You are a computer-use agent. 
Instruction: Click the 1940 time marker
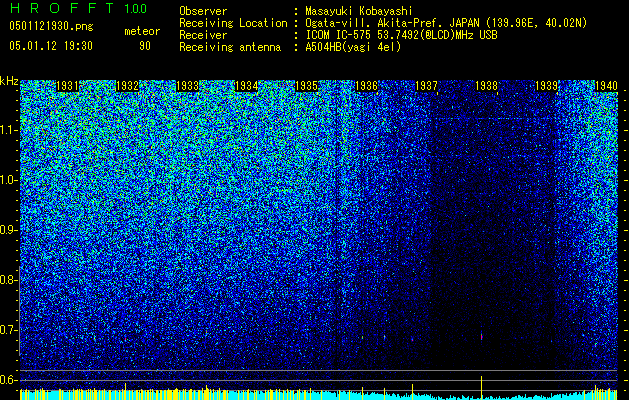(606, 86)
